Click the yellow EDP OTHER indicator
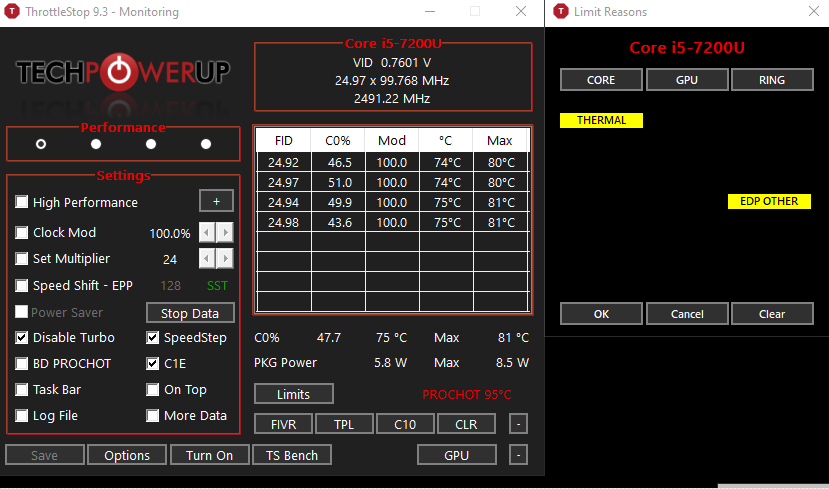The height and width of the screenshot is (489, 829). click(x=769, y=201)
